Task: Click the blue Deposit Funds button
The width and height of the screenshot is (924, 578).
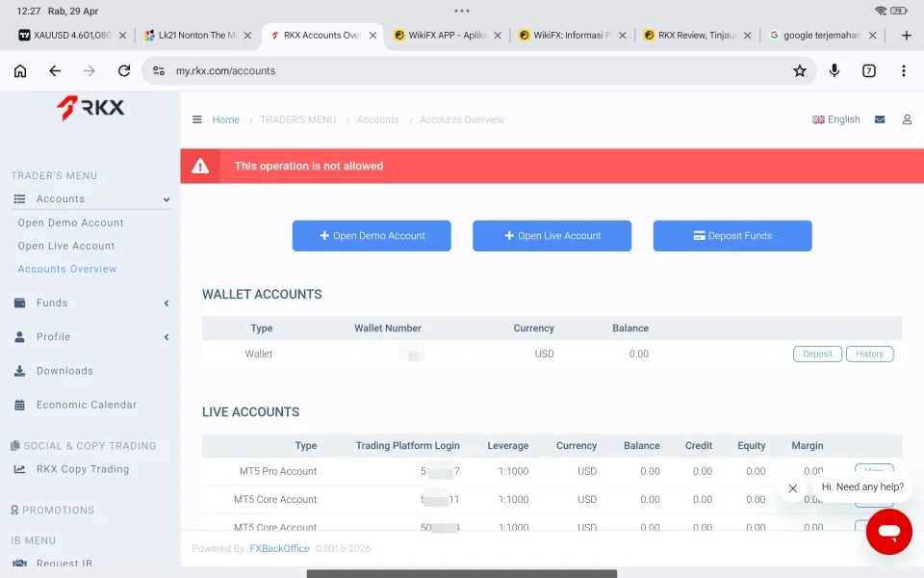Action: point(731,236)
